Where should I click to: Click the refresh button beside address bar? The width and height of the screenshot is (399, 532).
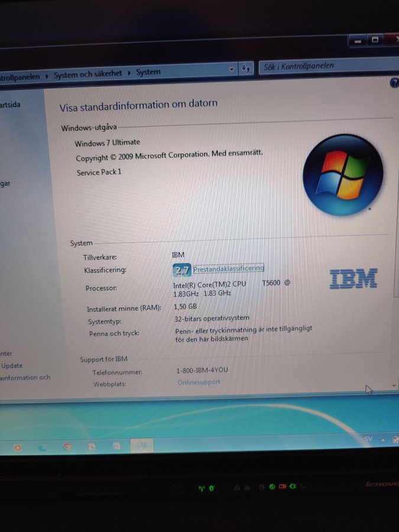pyautogui.click(x=246, y=69)
